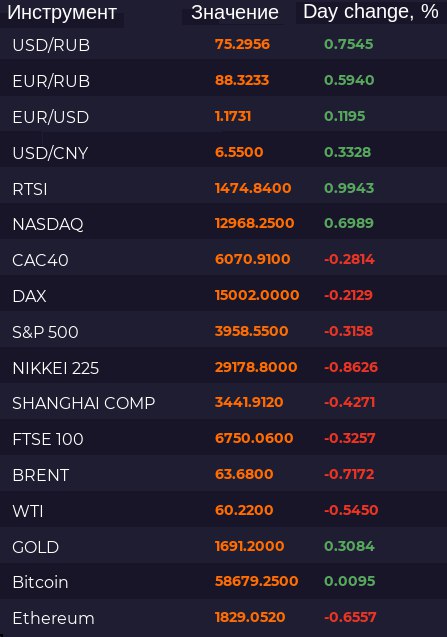The image size is (447, 637).
Task: Select the GOLD day change 0.3084
Action: [x=349, y=546]
